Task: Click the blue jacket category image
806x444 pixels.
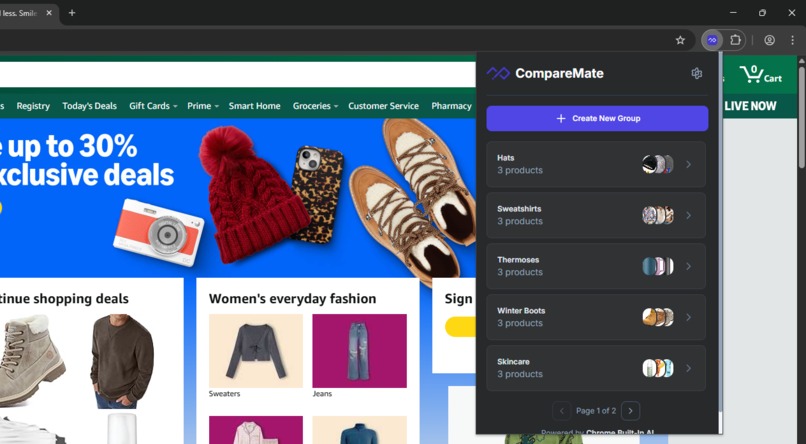Action: point(359,430)
